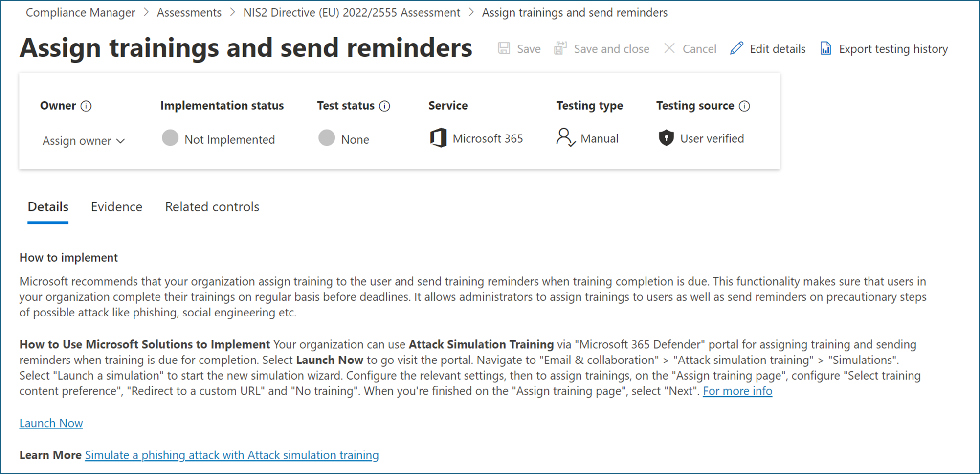Image resolution: width=980 pixels, height=474 pixels.
Task: Open the Related controls tab
Action: coord(212,207)
